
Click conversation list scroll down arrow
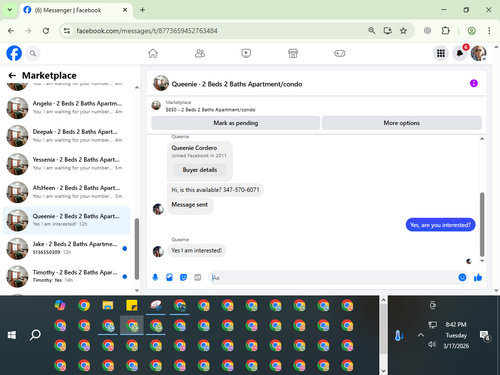pyautogui.click(x=137, y=290)
